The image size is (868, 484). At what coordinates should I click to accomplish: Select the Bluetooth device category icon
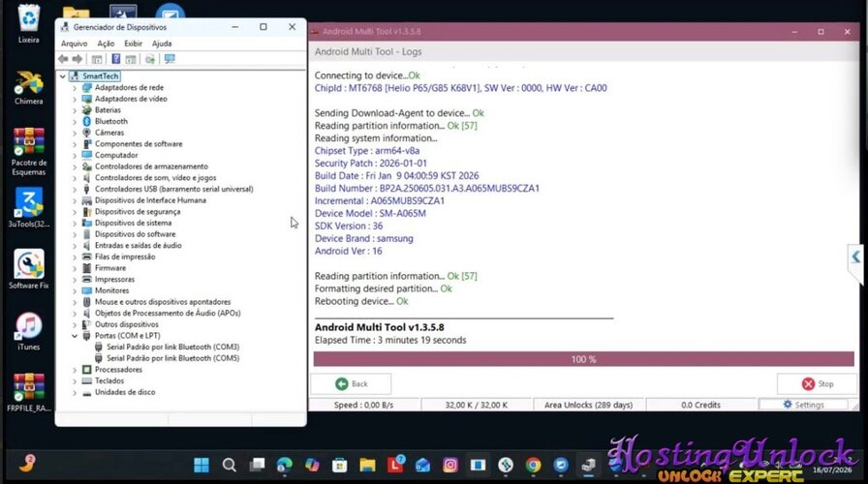pyautogui.click(x=87, y=121)
